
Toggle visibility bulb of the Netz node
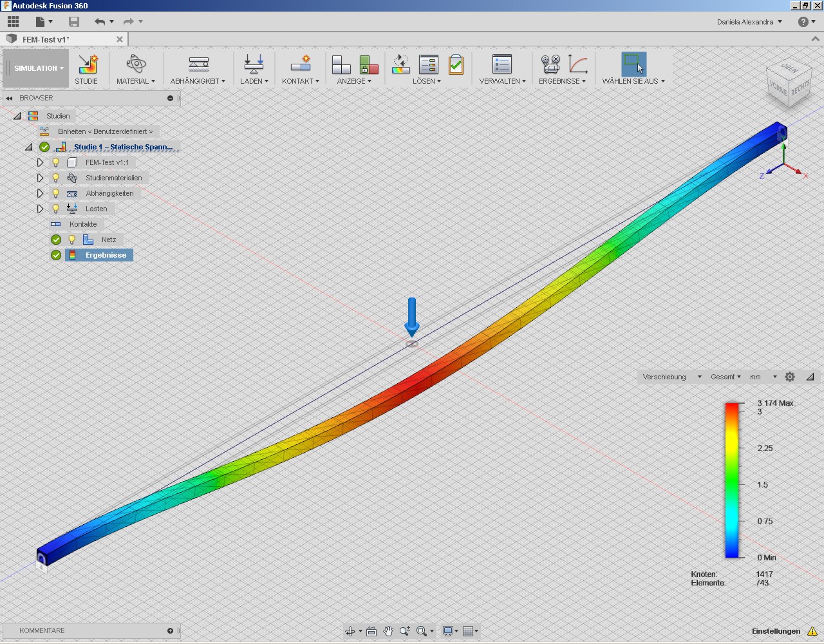pyautogui.click(x=72, y=239)
